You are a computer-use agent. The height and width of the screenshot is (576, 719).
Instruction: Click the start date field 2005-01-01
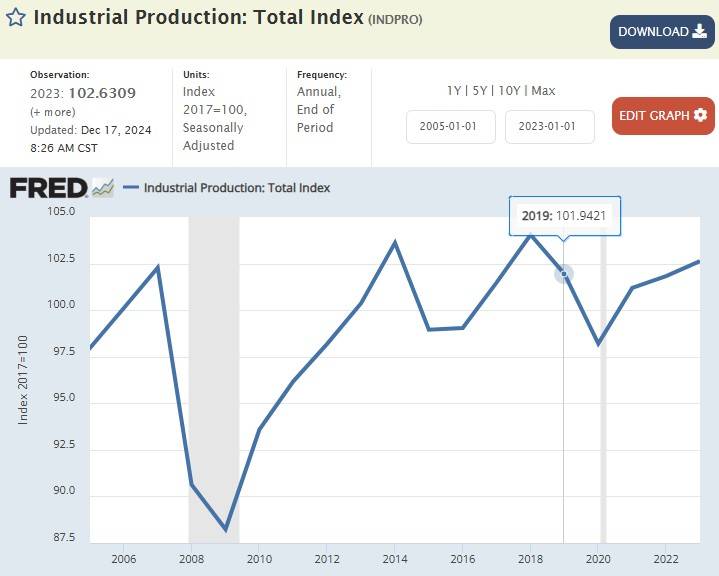click(450, 127)
